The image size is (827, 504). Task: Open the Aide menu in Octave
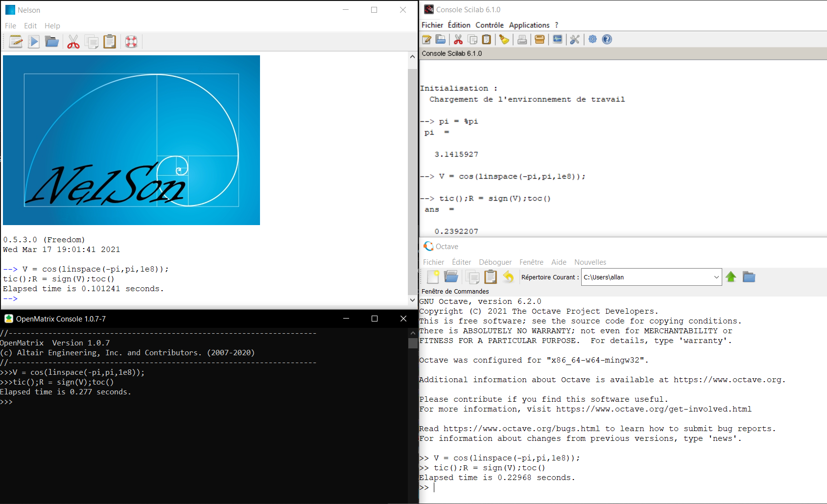[x=559, y=262]
